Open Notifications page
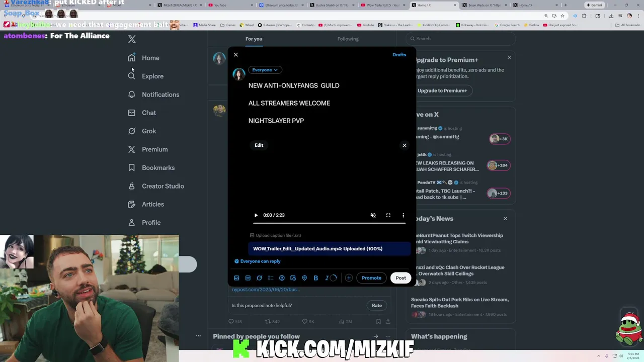This screenshot has width=644, height=362. coord(153,95)
